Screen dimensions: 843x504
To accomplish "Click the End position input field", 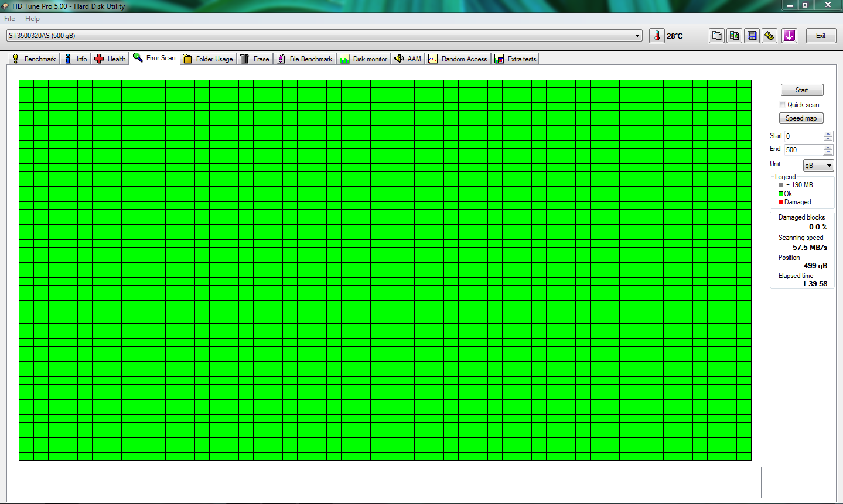I will 804,149.
